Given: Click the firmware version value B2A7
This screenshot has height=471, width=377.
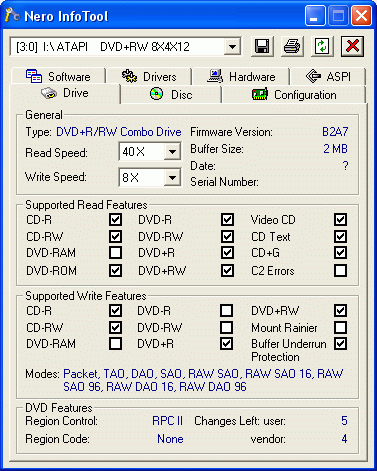Looking at the screenshot, I should (x=335, y=132).
